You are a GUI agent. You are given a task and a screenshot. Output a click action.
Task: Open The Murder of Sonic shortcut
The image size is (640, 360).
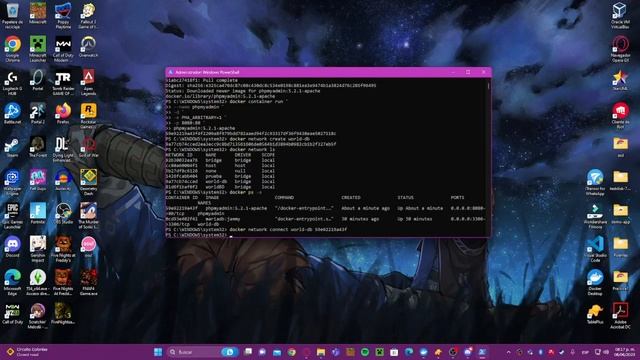[88, 216]
